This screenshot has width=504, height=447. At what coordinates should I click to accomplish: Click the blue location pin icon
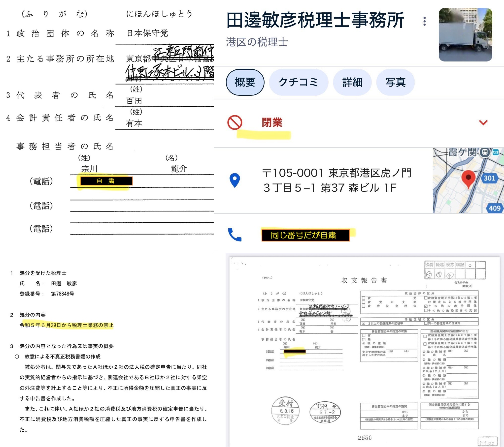[235, 180]
